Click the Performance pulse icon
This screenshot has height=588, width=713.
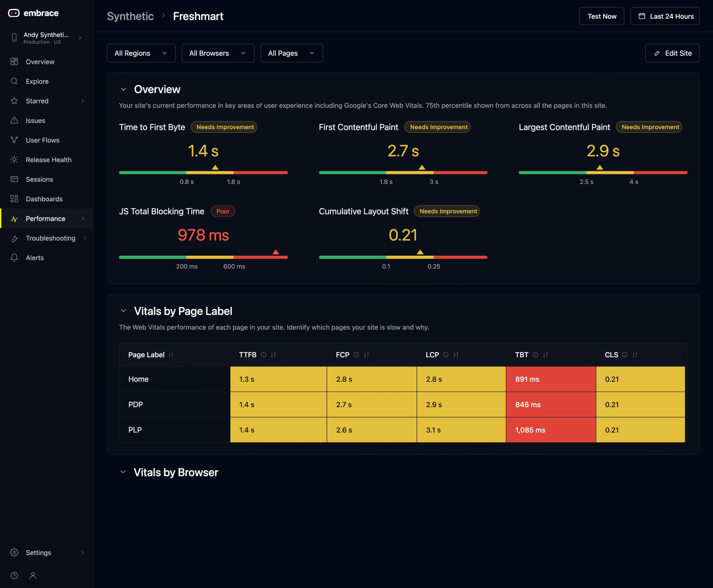pyautogui.click(x=14, y=219)
